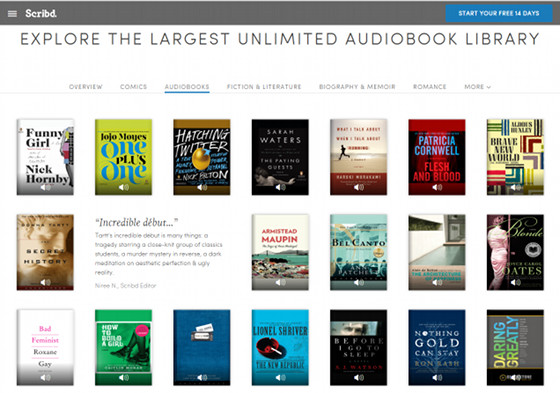Image resolution: width=560 pixels, height=393 pixels.
Task: Open Daring Greatly book cover
Action: 515,348
